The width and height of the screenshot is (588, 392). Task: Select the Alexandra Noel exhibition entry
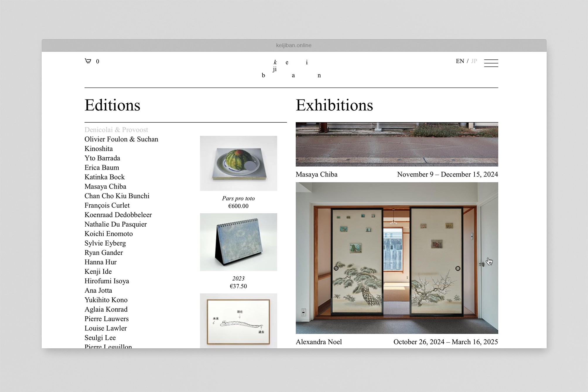tap(319, 342)
